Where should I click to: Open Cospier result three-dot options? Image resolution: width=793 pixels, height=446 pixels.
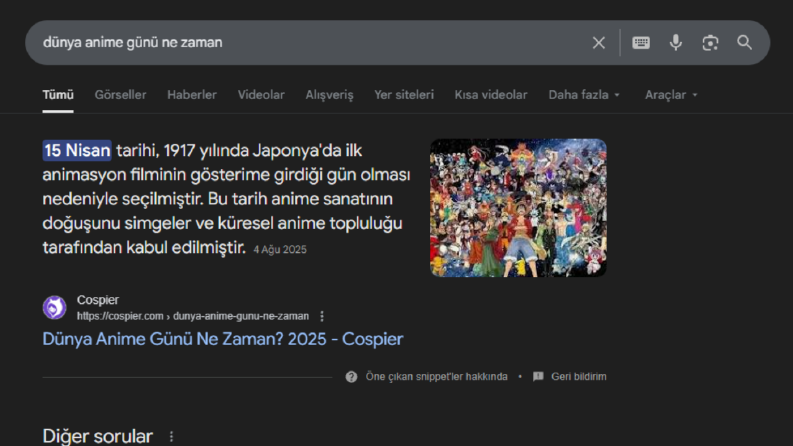[x=322, y=316]
